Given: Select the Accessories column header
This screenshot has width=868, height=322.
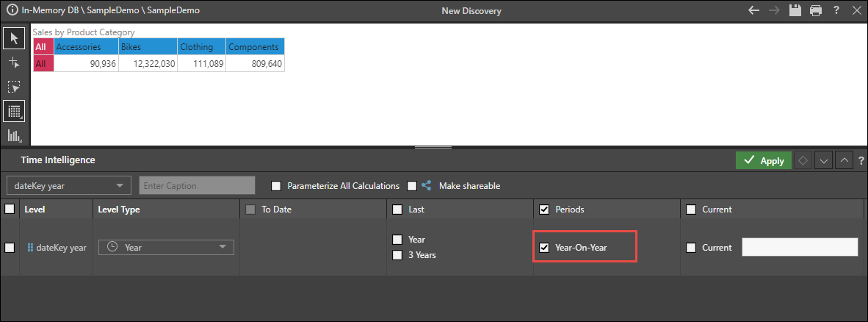Looking at the screenshot, I should (85, 47).
